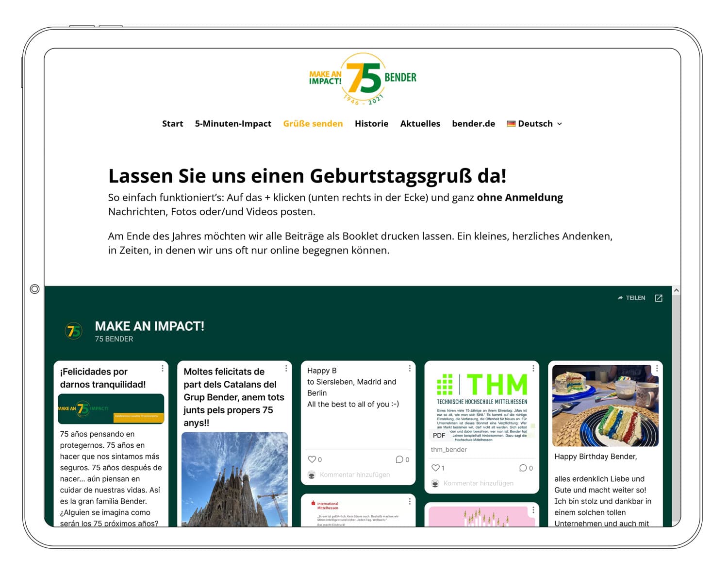The width and height of the screenshot is (728, 576).
Task: Open the Aktuelles menu item
Action: pos(420,124)
